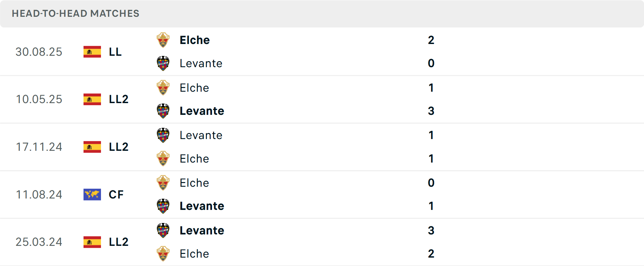The image size is (644, 266).
Task: Click Spain flag beside 10.05.25 match
Action: pos(92,99)
